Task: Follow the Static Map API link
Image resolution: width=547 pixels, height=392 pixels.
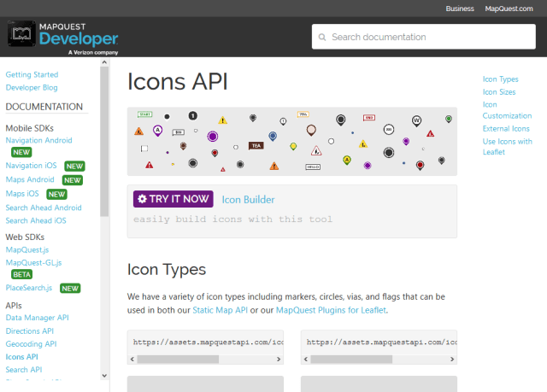Action: click(x=221, y=310)
